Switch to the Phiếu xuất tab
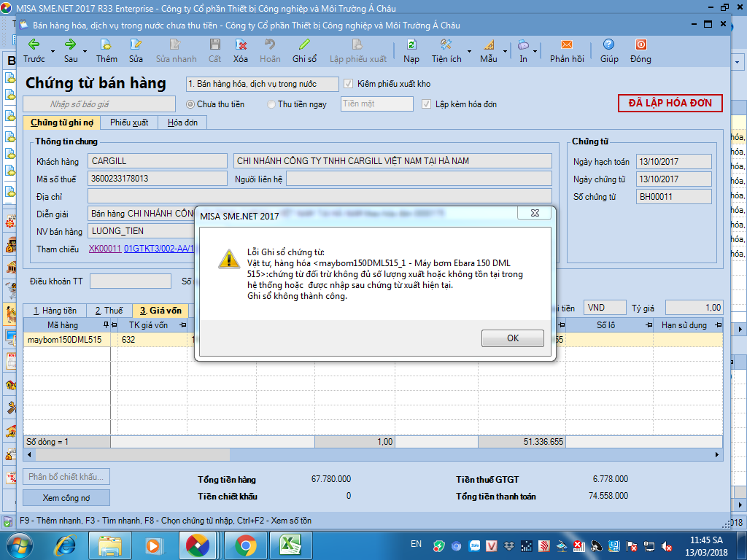This screenshot has height=560, width=747. 129,122
